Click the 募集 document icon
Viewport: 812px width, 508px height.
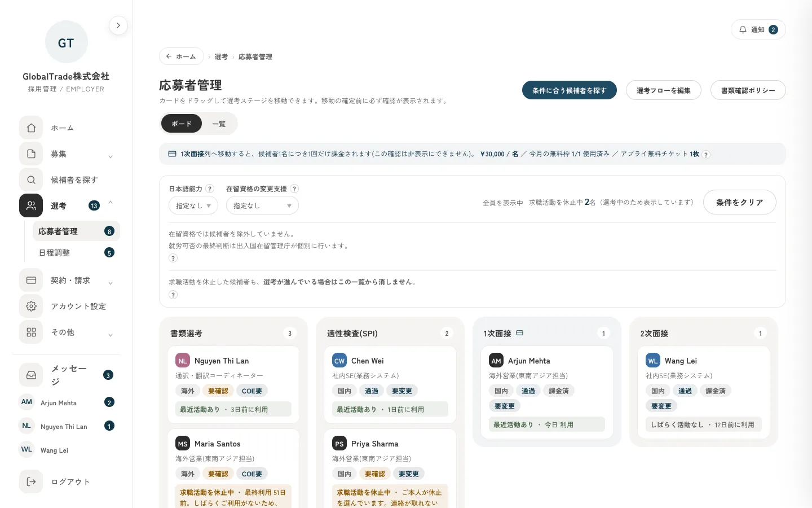coord(31,154)
